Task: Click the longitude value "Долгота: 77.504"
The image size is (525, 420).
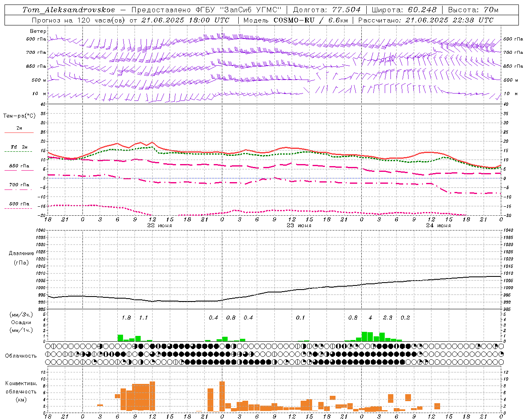Action: pyautogui.click(x=326, y=10)
